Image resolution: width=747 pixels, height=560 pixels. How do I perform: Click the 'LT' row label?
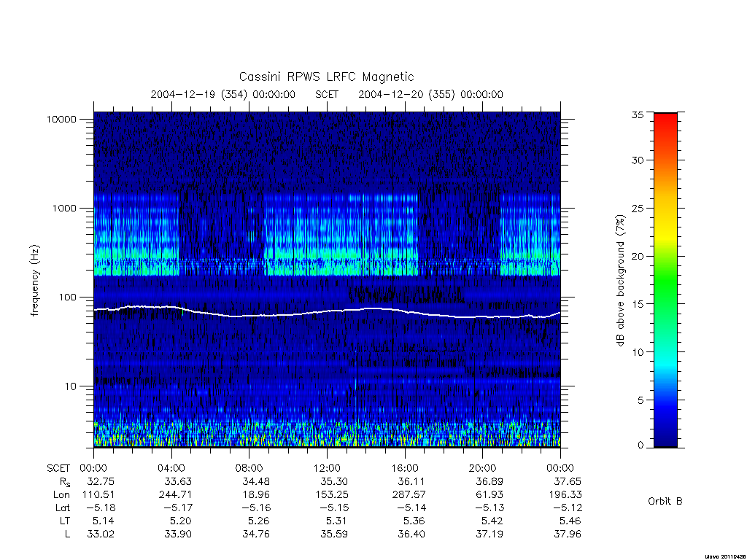[64, 521]
